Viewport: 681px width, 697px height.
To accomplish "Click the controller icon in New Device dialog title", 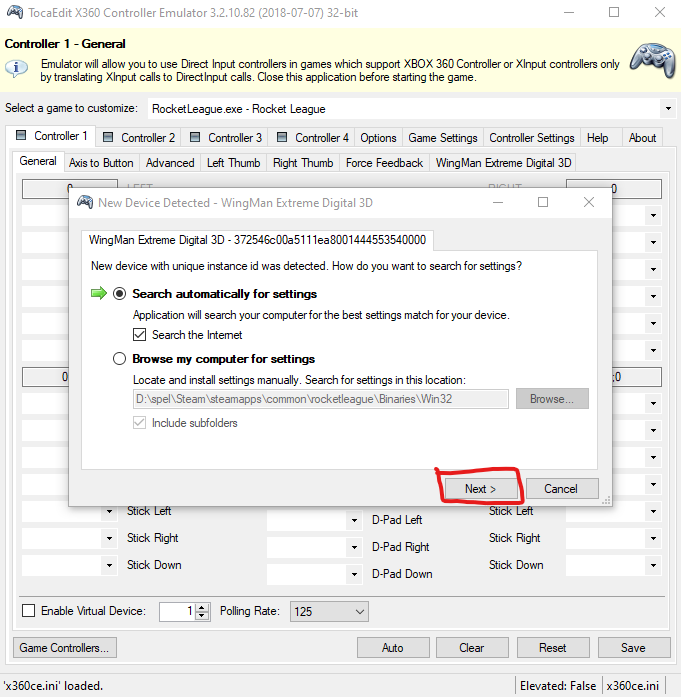I will pos(85,202).
